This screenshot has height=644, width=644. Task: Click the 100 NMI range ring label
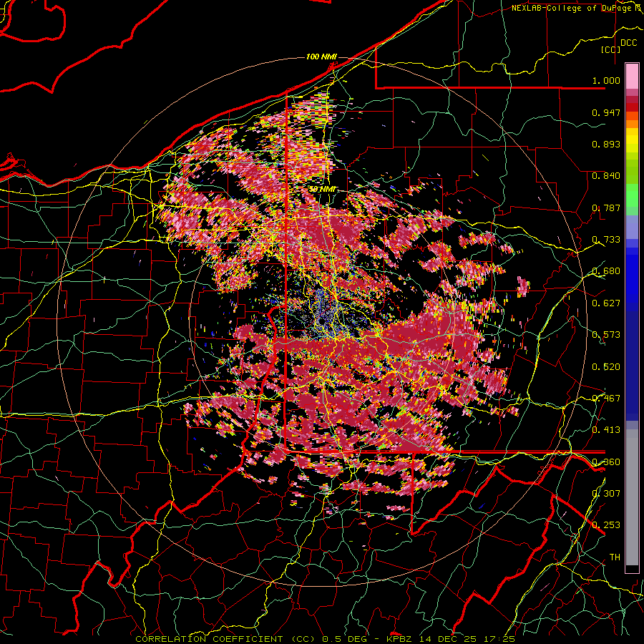[321, 57]
